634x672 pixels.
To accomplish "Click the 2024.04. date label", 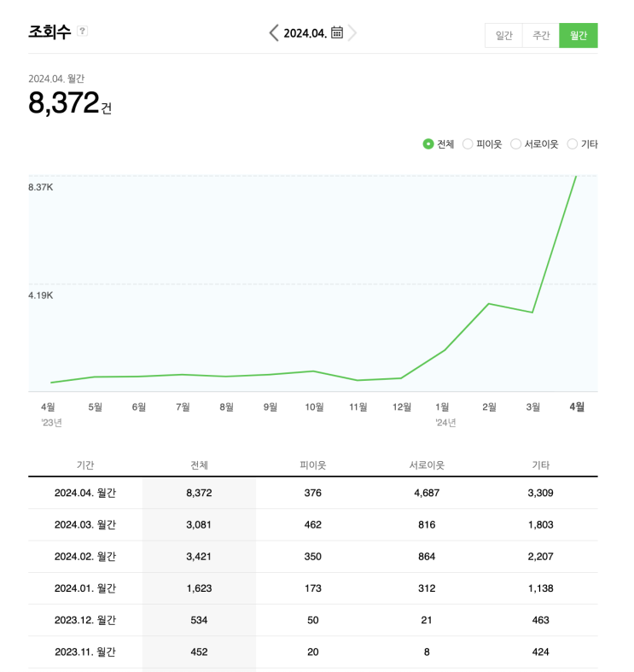I will [x=305, y=33].
